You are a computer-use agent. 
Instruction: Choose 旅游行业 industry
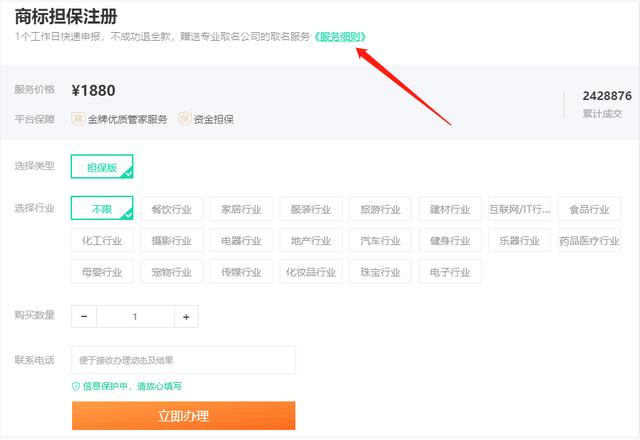coord(380,209)
